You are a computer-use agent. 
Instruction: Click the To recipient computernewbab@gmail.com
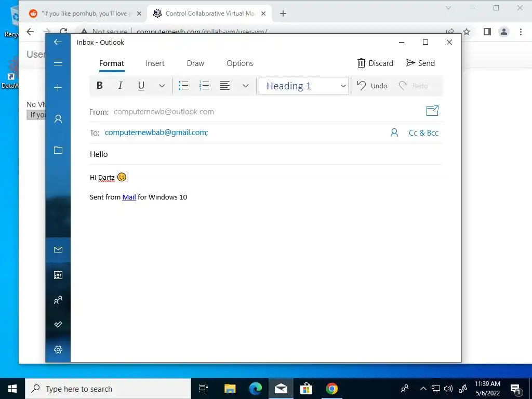[x=156, y=132]
